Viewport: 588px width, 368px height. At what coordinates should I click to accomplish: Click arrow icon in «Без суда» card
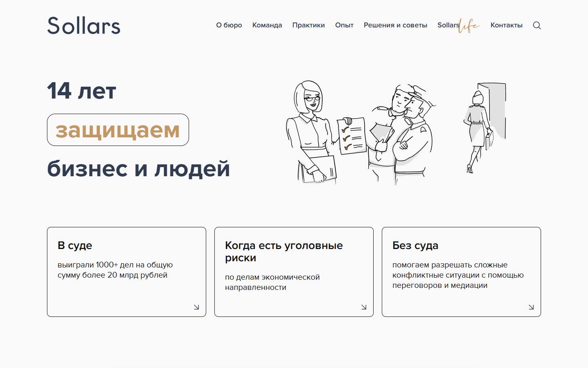(x=531, y=307)
